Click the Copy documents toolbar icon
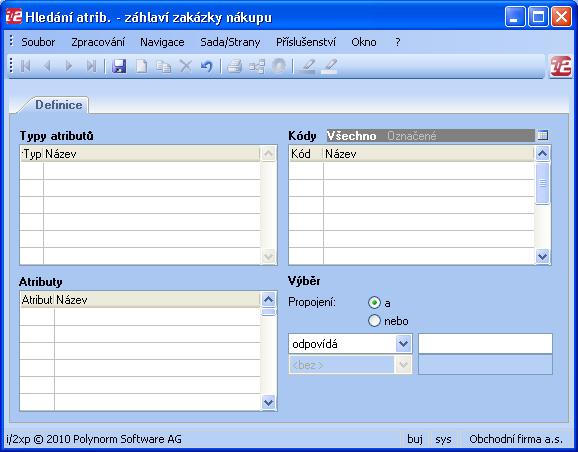 163,66
